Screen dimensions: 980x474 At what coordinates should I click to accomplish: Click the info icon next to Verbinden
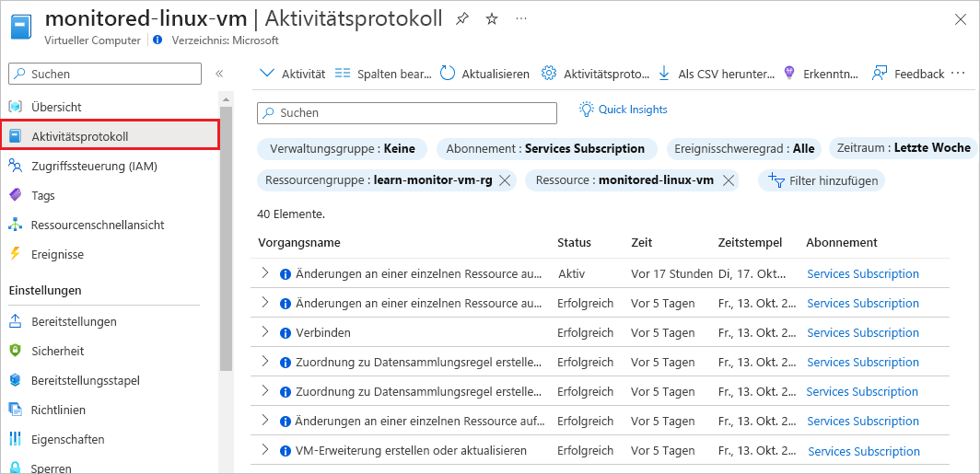[286, 333]
